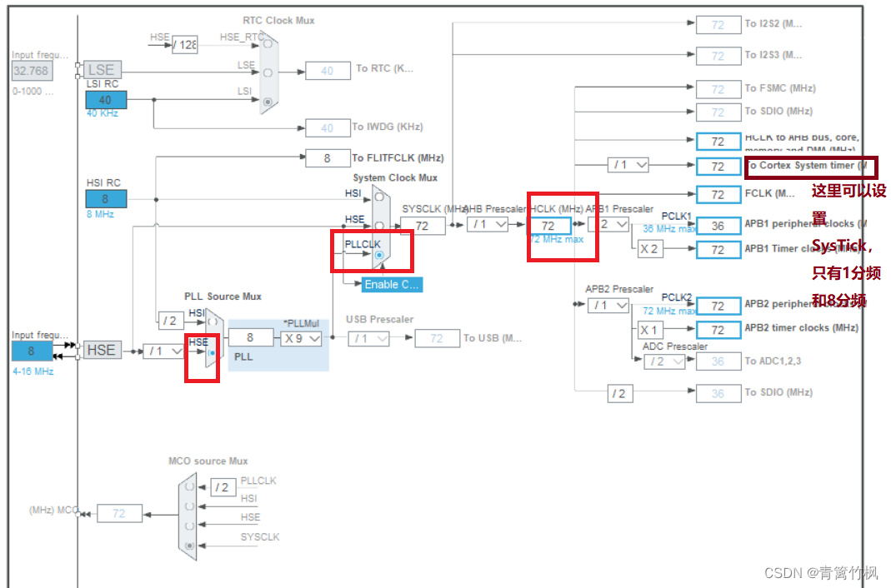891x588 pixels.
Task: Open the APB2 Prescaler dropdown showing /1
Action: 609,305
